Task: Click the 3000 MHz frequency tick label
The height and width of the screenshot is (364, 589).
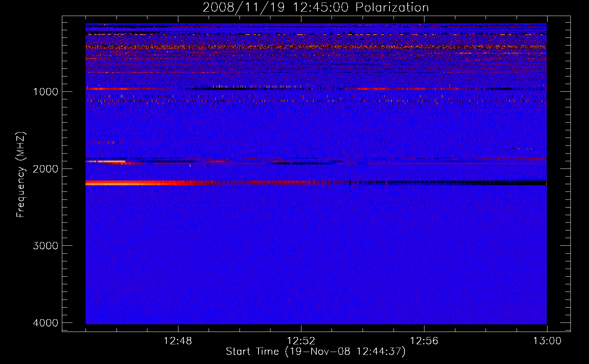Action: [46, 246]
